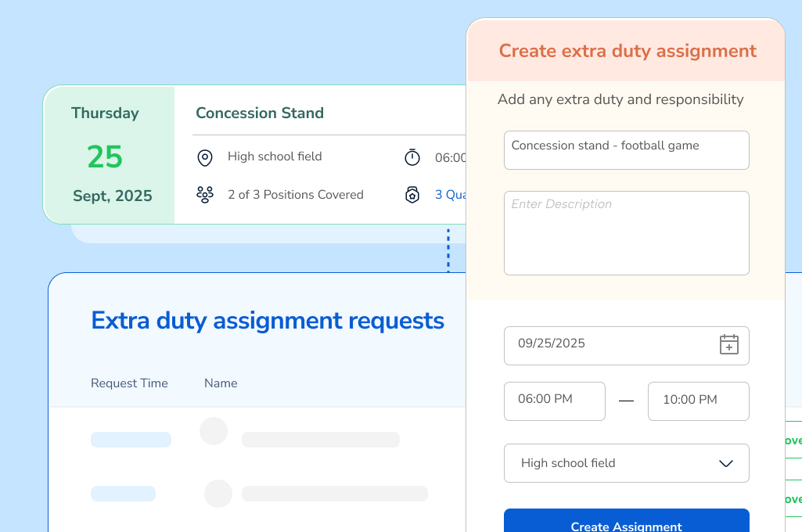Click the Create Assignment button
Image resolution: width=802 pixels, height=532 pixels.
click(626, 524)
